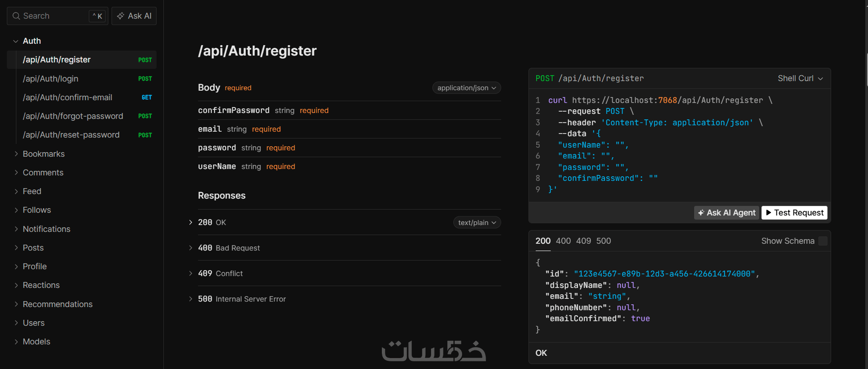Switch to the 400 response example tab

563,241
